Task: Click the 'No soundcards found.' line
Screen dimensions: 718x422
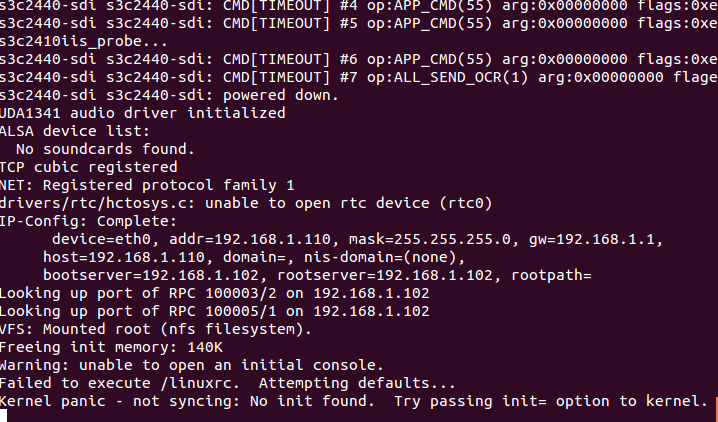Action: point(105,149)
